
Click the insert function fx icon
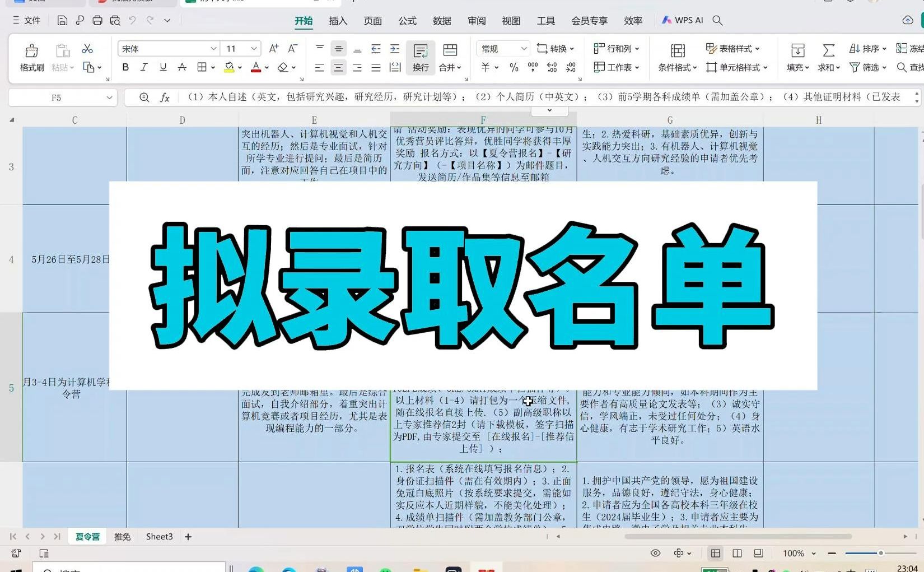coord(165,97)
